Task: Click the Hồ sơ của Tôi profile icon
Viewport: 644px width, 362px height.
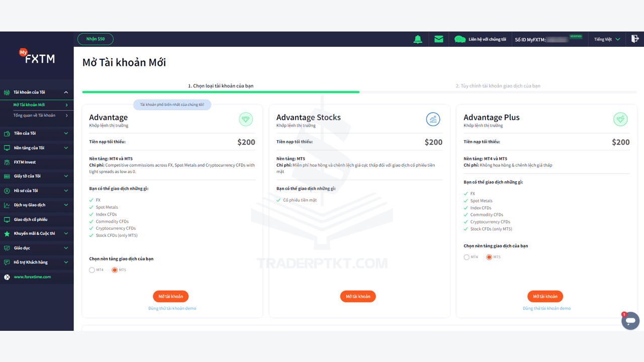Action: click(x=7, y=191)
